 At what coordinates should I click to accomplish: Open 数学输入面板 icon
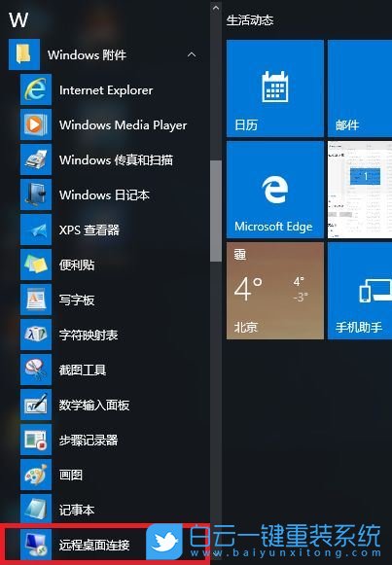(x=36, y=405)
